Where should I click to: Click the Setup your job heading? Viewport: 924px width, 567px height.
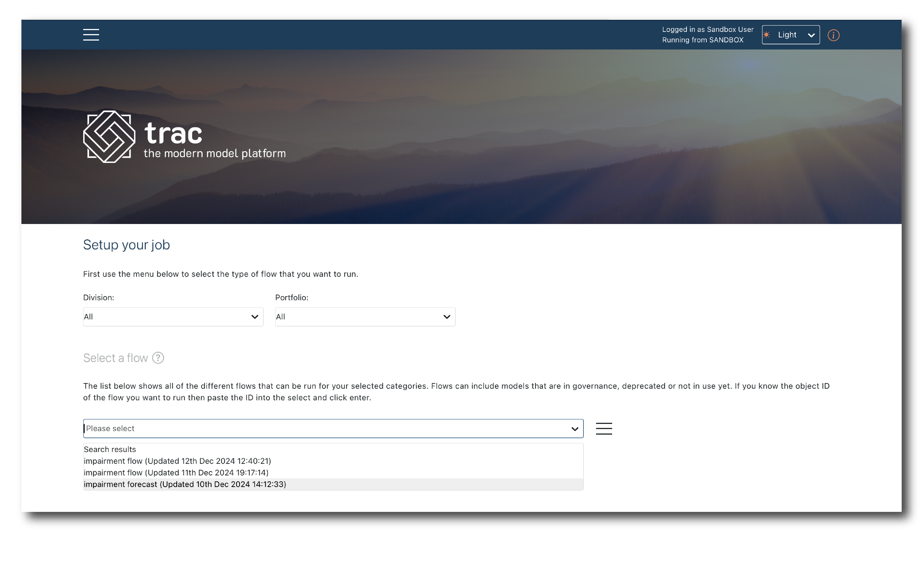(126, 244)
